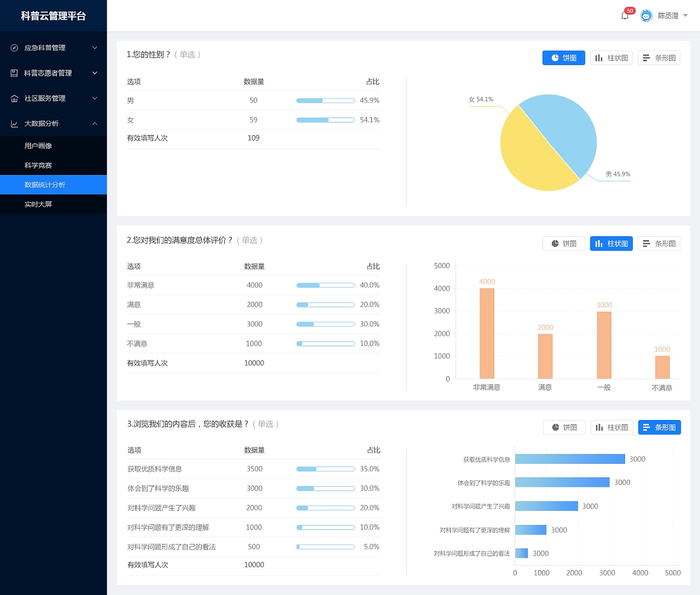
Task: Click the 非常满意 orange bar in chart
Action: point(487,333)
